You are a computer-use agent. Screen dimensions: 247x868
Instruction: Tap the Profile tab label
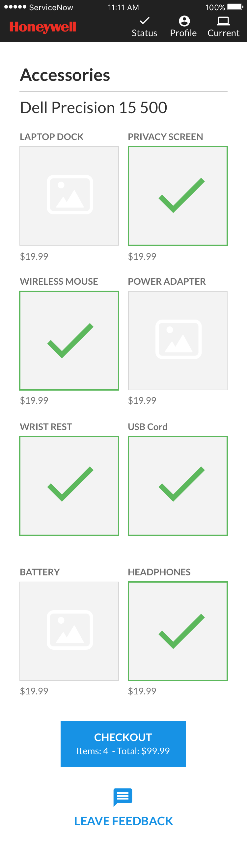click(183, 33)
